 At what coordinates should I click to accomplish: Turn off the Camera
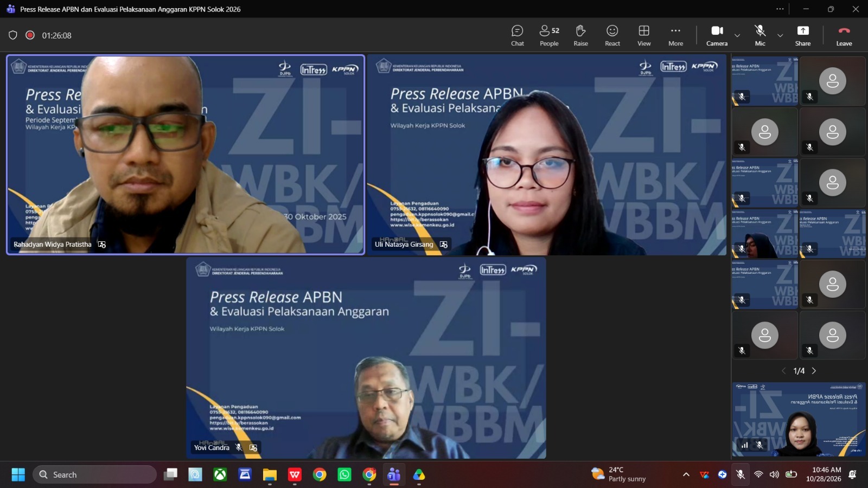click(x=717, y=35)
